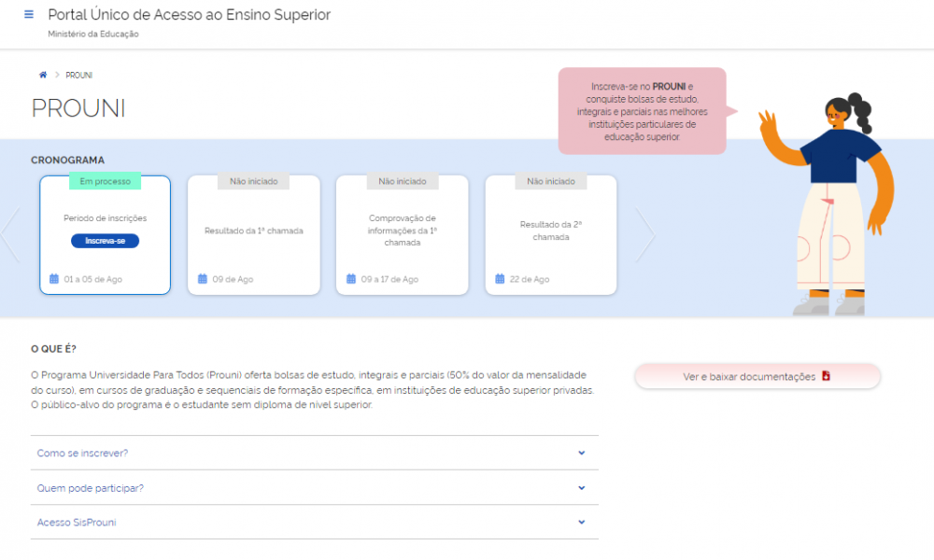Expand Como se inscrever? section
934x560 pixels.
315,453
